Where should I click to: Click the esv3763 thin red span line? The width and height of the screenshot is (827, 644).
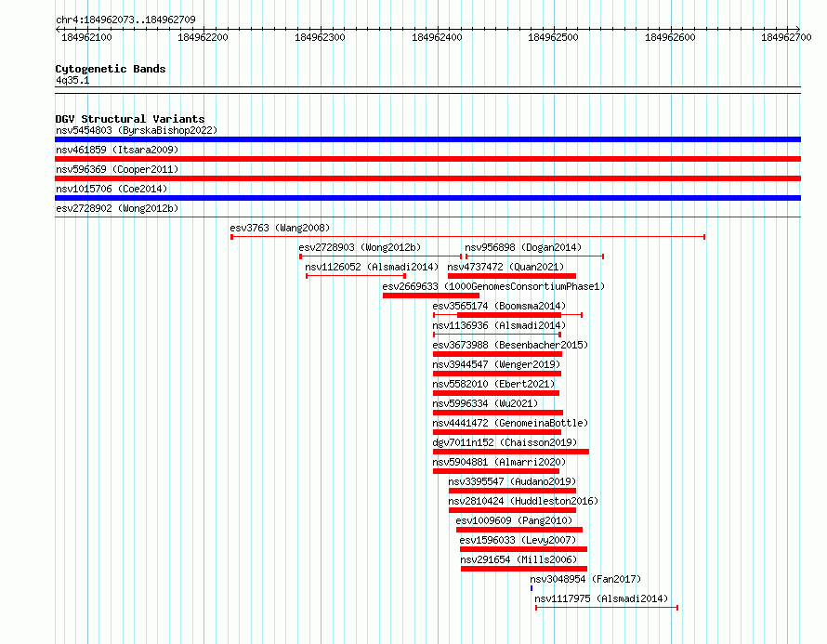pyautogui.click(x=467, y=237)
